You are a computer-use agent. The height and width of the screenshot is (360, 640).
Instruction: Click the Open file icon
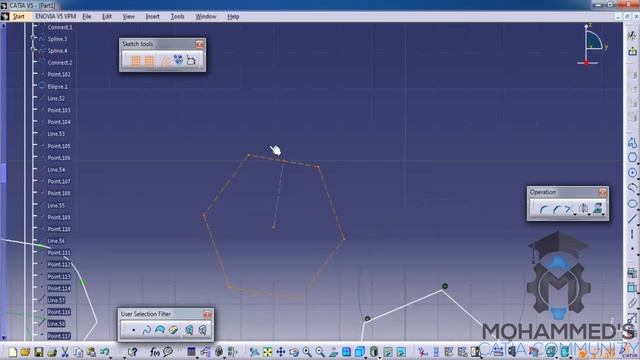(x=25, y=352)
